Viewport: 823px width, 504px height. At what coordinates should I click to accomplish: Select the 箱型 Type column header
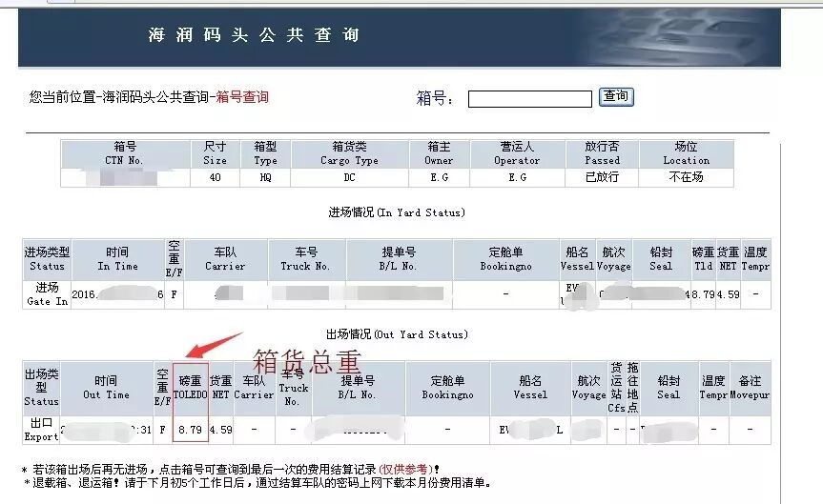click(265, 153)
